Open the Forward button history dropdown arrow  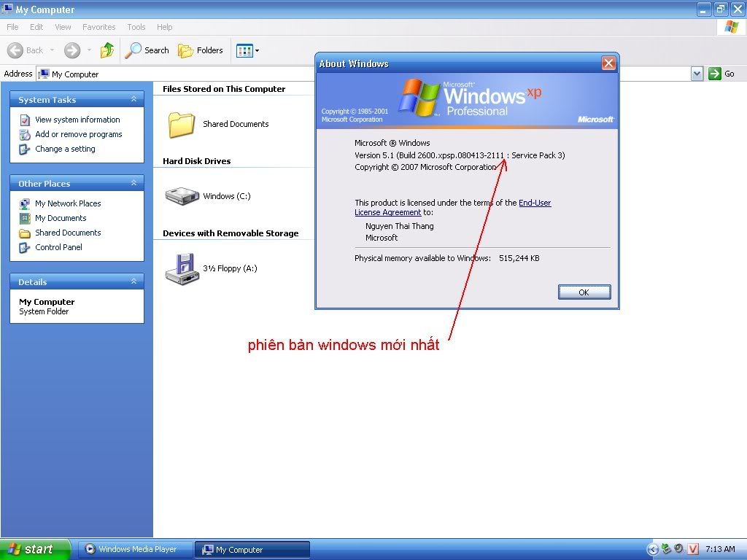89,50
